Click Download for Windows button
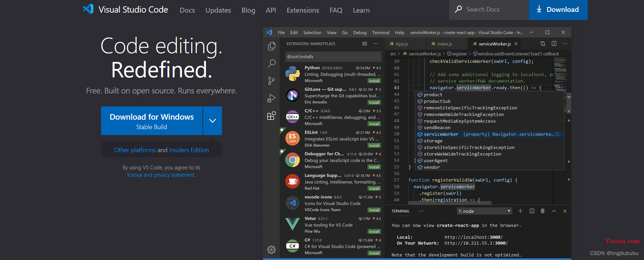Viewport: 644px width, 260px height. pyautogui.click(x=152, y=121)
